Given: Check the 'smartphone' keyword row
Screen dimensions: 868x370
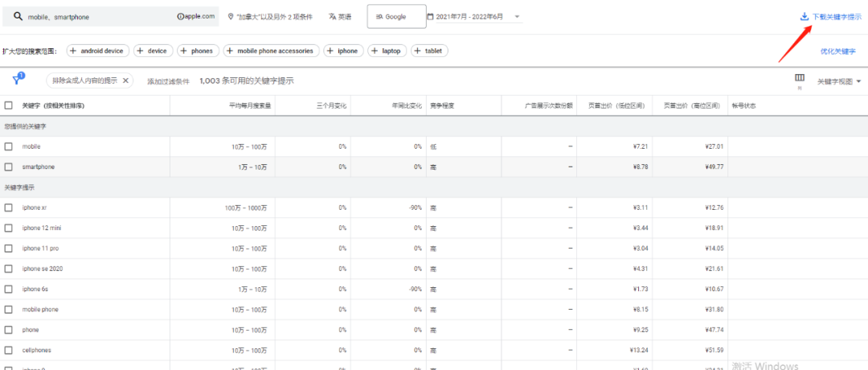Looking at the screenshot, I should coord(8,166).
